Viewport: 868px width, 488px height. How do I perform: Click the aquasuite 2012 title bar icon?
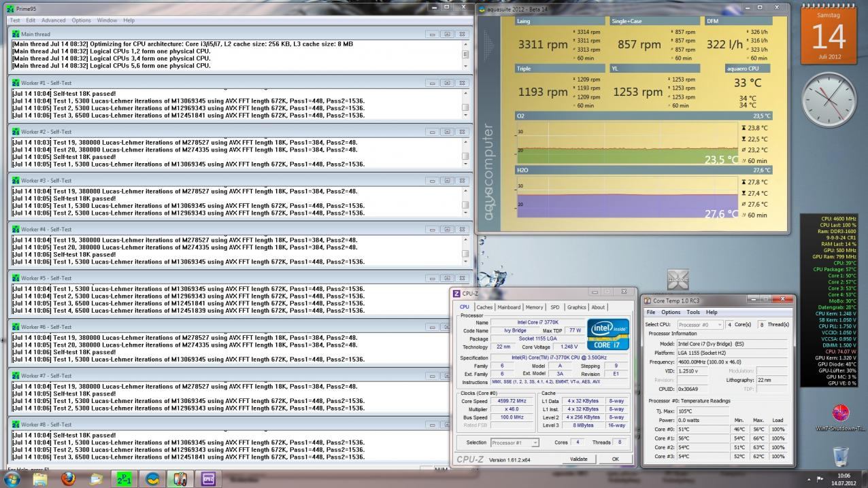click(482, 10)
